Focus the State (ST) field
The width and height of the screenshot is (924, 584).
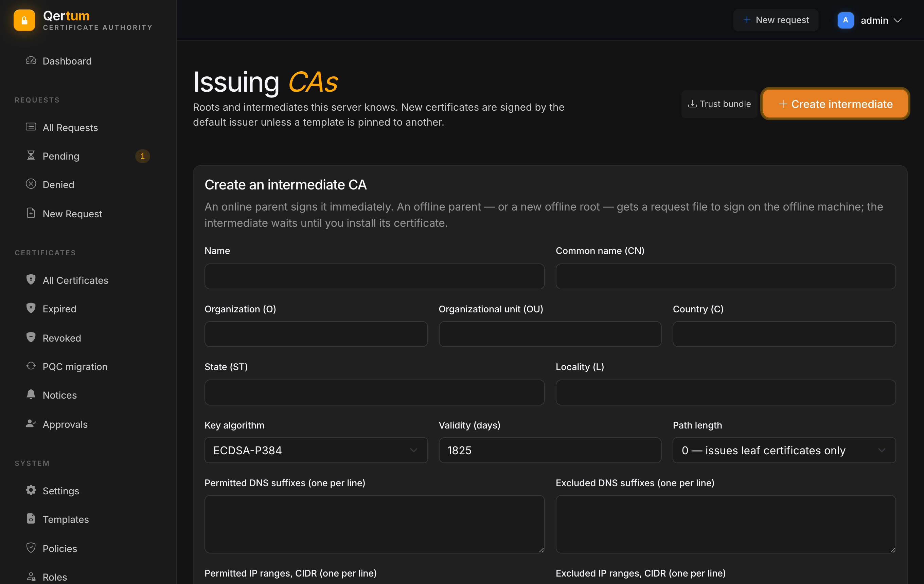pyautogui.click(x=374, y=392)
